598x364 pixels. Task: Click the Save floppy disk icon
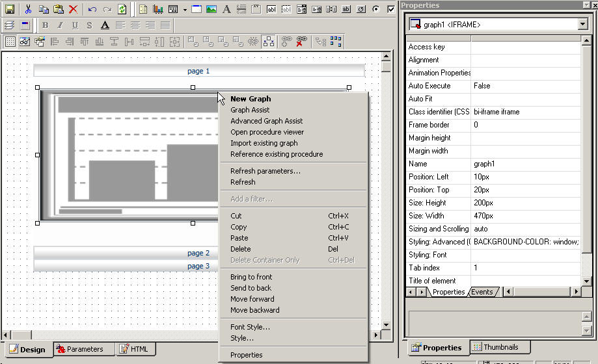pyautogui.click(x=10, y=10)
